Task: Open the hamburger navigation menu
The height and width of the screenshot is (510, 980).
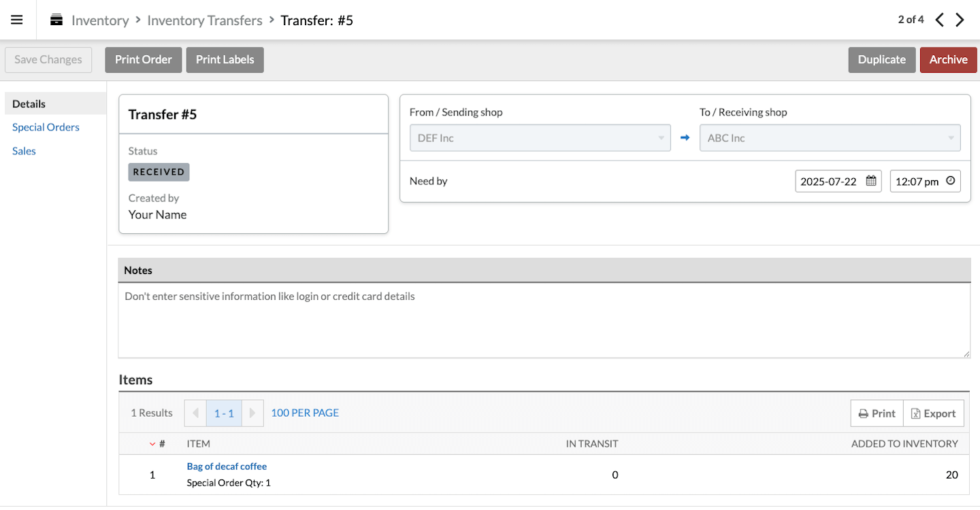Action: pos(17,20)
